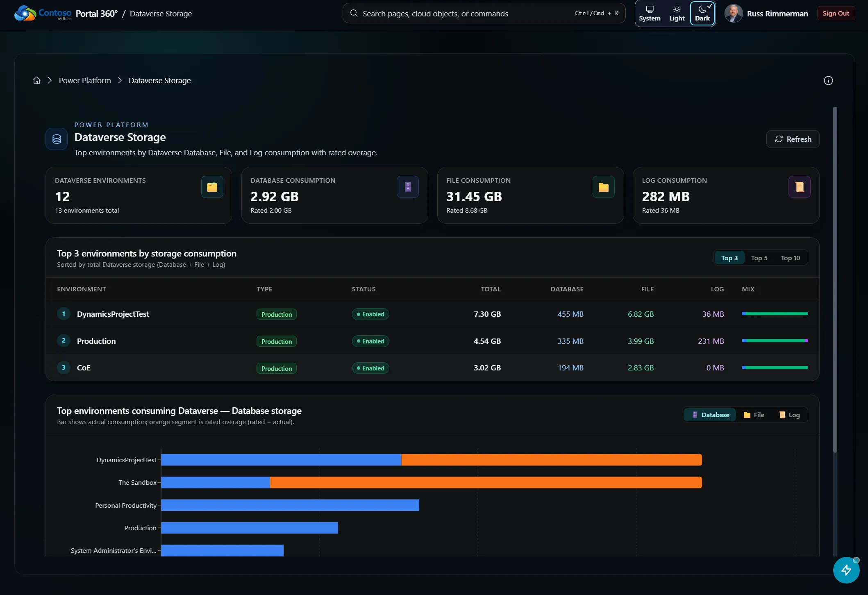Click the Database Consumption card icon

(408, 187)
